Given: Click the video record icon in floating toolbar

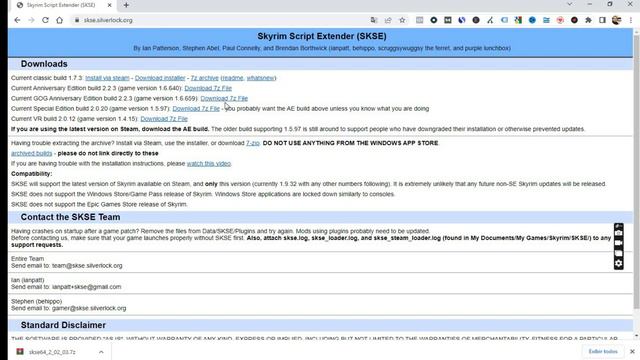Looking at the screenshot, I should (619, 243).
